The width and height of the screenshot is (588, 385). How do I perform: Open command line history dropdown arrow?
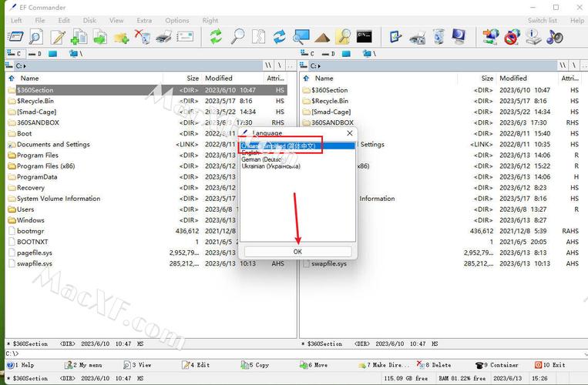pos(586,353)
